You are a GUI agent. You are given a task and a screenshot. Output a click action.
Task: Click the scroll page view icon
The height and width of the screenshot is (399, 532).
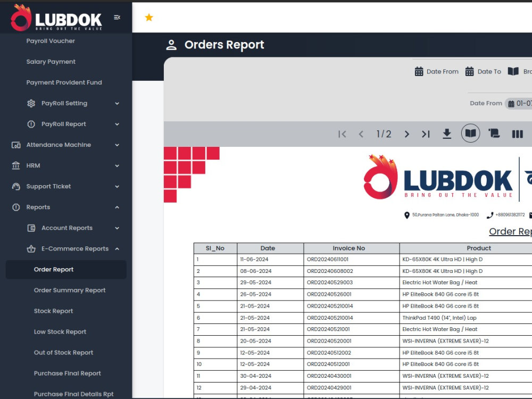pyautogui.click(x=494, y=134)
